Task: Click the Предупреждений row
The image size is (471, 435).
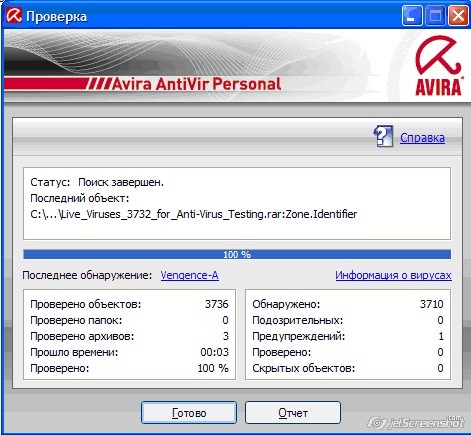Action: point(348,336)
